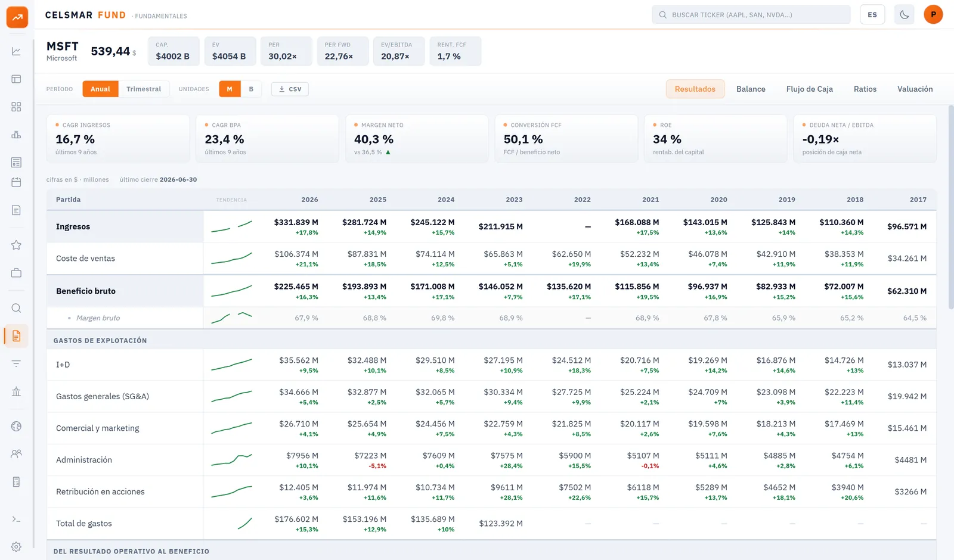Toggle dark mode moon icon
Screen dimensions: 954x560
(904, 15)
